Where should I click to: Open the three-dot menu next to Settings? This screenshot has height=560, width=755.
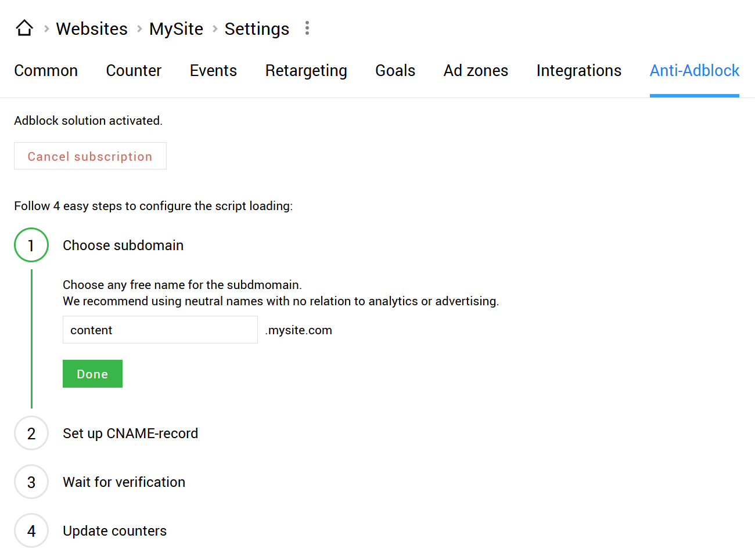coord(307,28)
